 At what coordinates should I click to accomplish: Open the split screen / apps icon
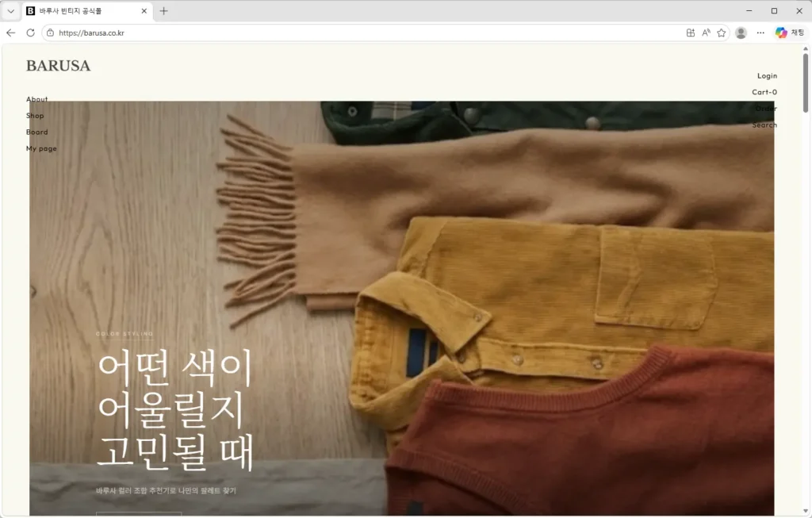[691, 33]
